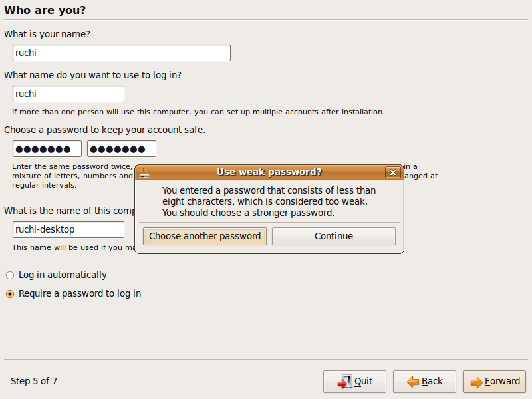The width and height of the screenshot is (532, 399).
Task: Click the login username input field
Action: (x=68, y=94)
